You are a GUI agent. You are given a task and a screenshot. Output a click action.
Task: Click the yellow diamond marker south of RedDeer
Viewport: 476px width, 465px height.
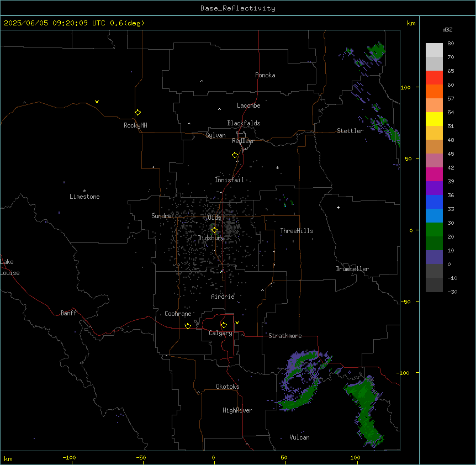click(x=235, y=155)
